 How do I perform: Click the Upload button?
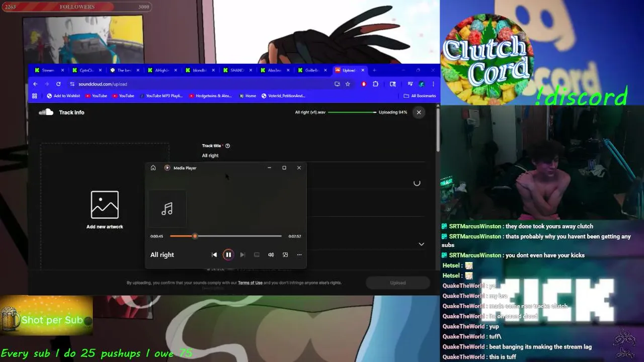[397, 283]
